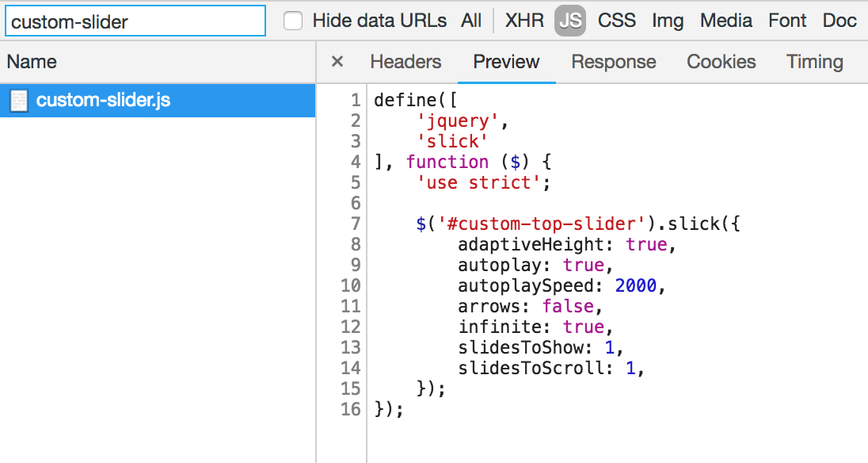
Task: Switch to the Preview tab
Action: 507,62
